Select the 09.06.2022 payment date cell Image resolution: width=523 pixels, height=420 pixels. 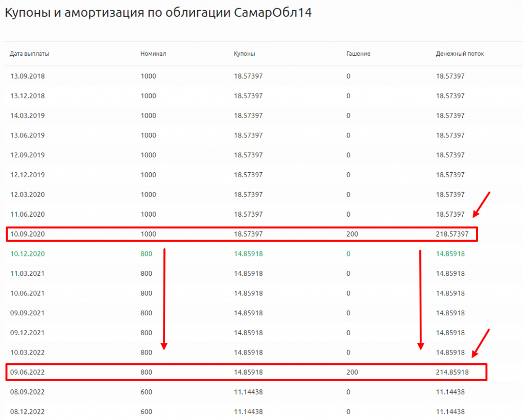tap(28, 372)
